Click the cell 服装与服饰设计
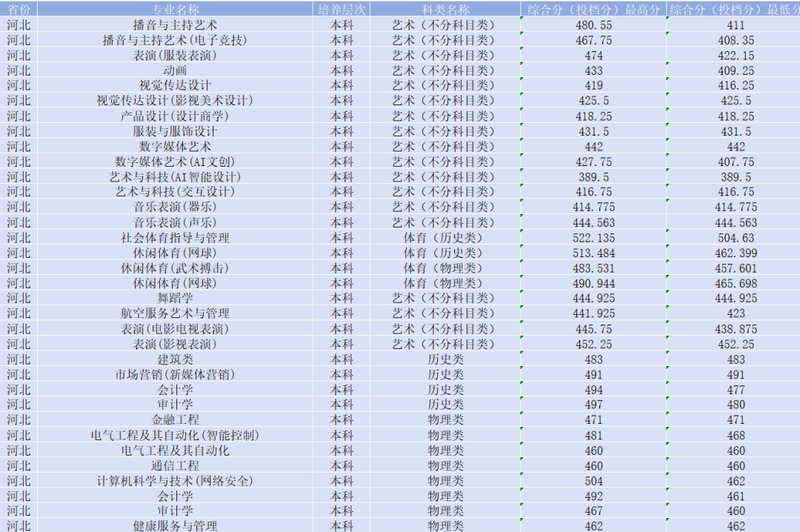The image size is (800, 532). click(175, 131)
